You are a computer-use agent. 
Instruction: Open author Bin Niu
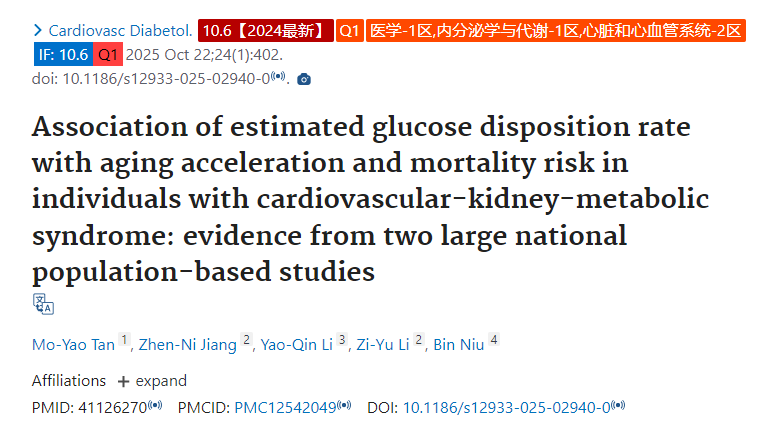pos(459,345)
